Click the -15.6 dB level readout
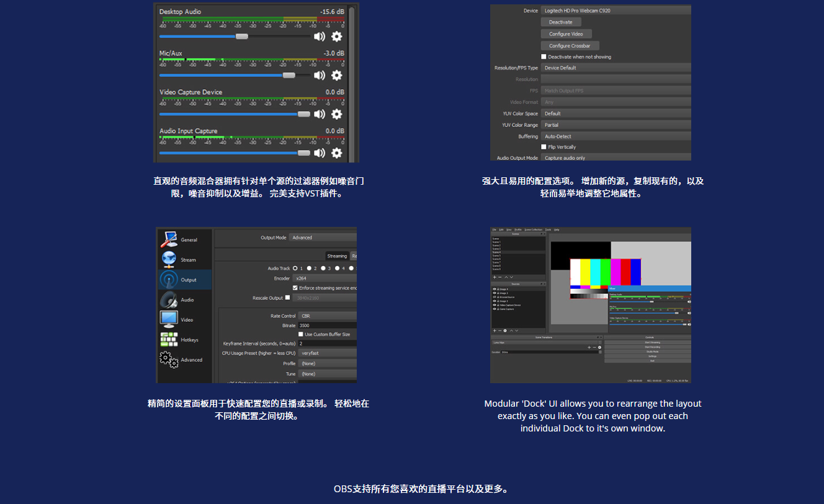824x504 pixels. [332, 11]
